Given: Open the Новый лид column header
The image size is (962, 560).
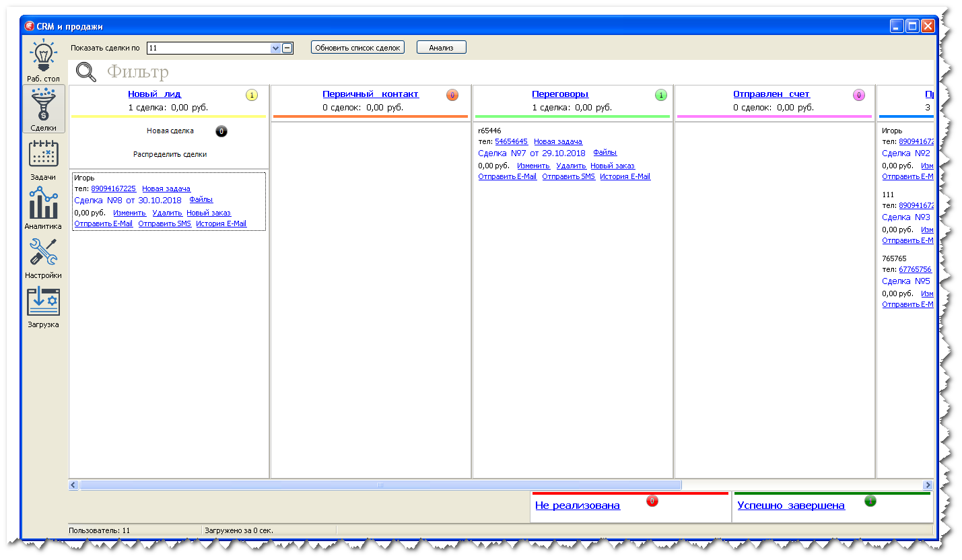Looking at the screenshot, I should [154, 94].
